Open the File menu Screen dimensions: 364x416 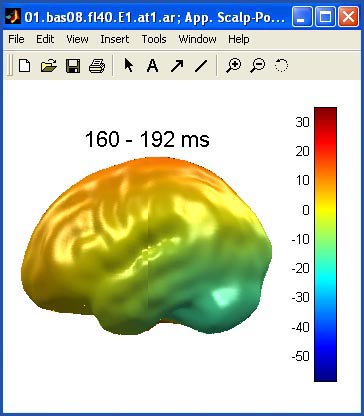click(x=16, y=39)
